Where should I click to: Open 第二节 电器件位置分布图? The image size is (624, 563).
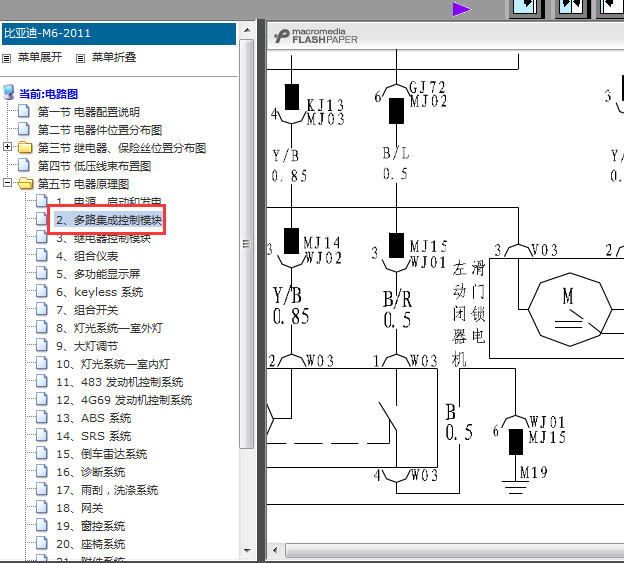[100, 130]
